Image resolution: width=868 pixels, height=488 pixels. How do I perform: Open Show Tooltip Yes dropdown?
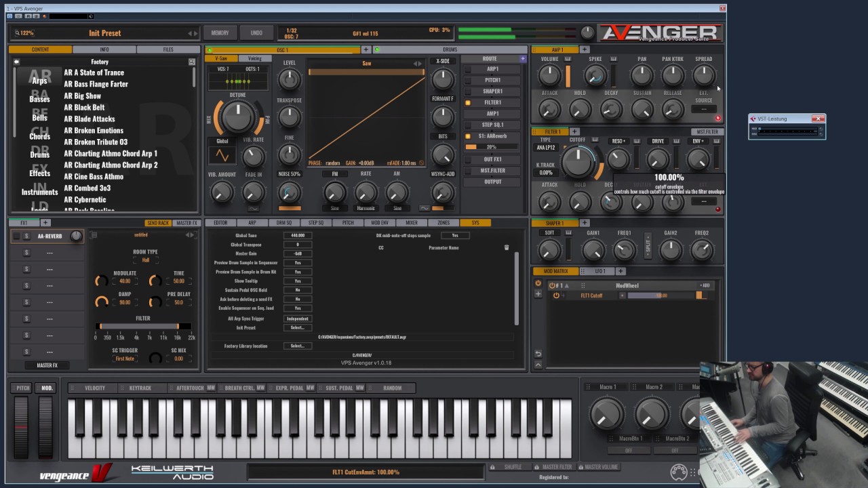(x=298, y=281)
